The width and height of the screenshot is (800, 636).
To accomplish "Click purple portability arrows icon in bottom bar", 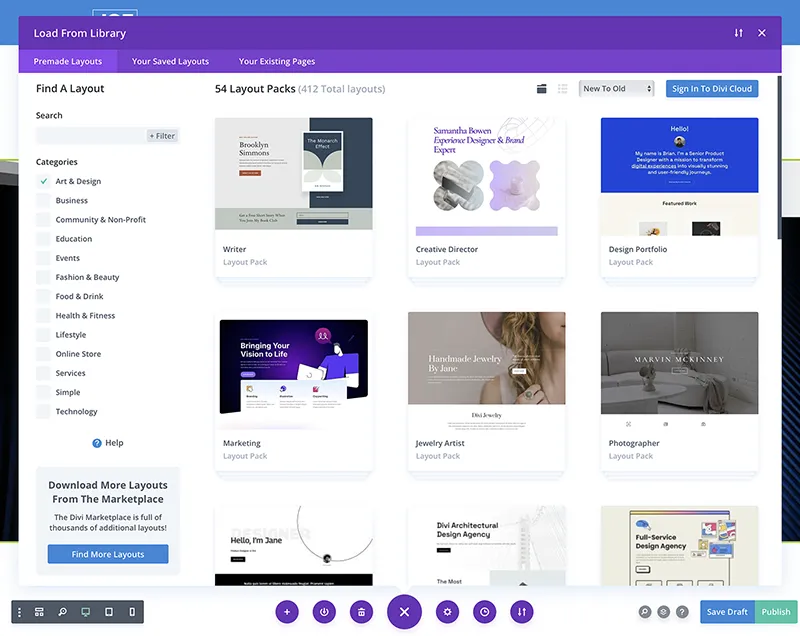I will pyautogui.click(x=522, y=612).
